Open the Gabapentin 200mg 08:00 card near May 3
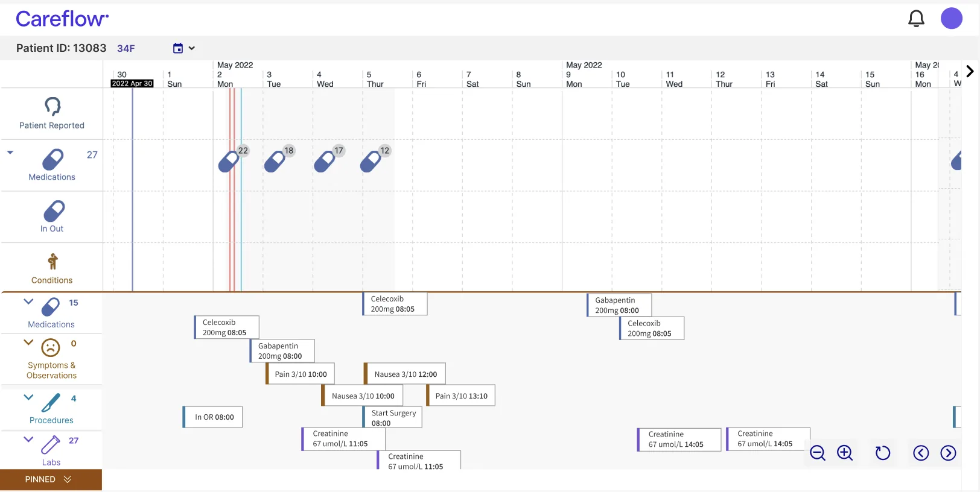The image size is (980, 492). tap(282, 351)
